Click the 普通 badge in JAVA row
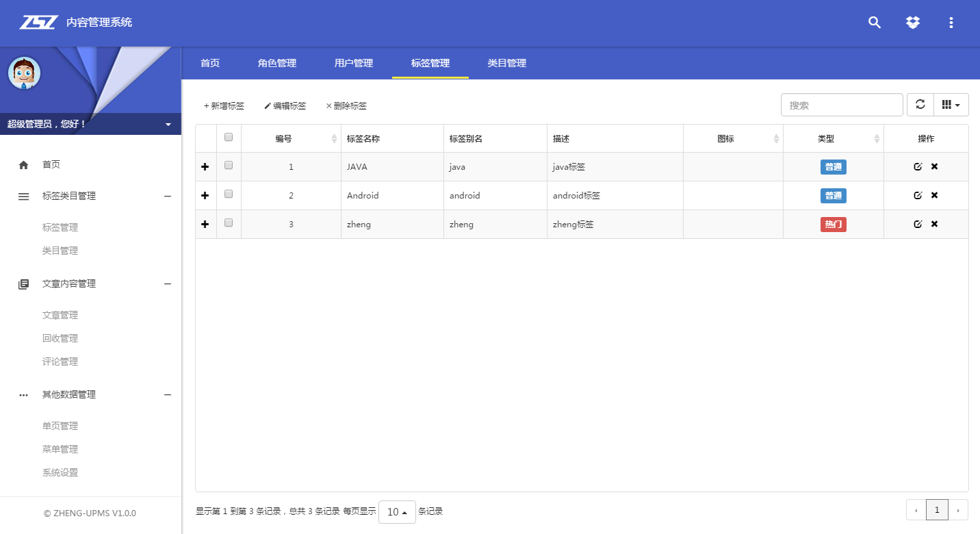Image resolution: width=980 pixels, height=534 pixels. click(x=833, y=166)
